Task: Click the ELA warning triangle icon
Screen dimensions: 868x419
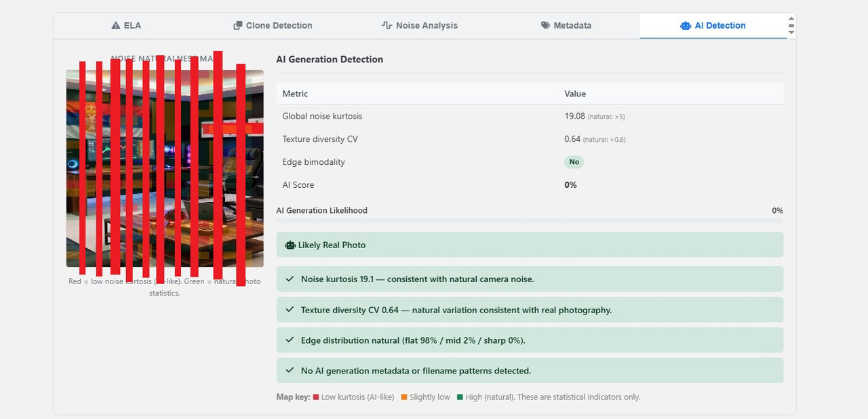Action: tap(116, 26)
